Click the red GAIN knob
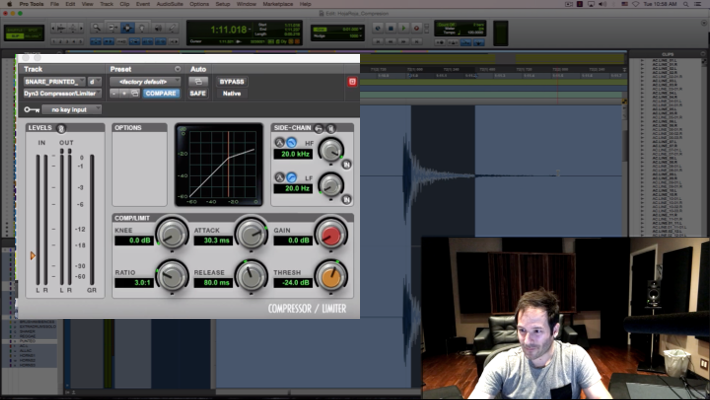 click(331, 234)
